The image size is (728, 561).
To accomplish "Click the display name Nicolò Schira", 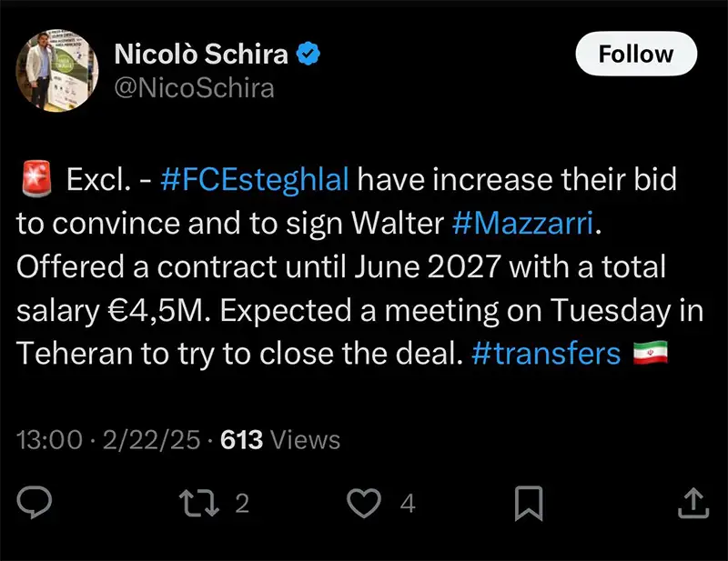I will click(201, 55).
